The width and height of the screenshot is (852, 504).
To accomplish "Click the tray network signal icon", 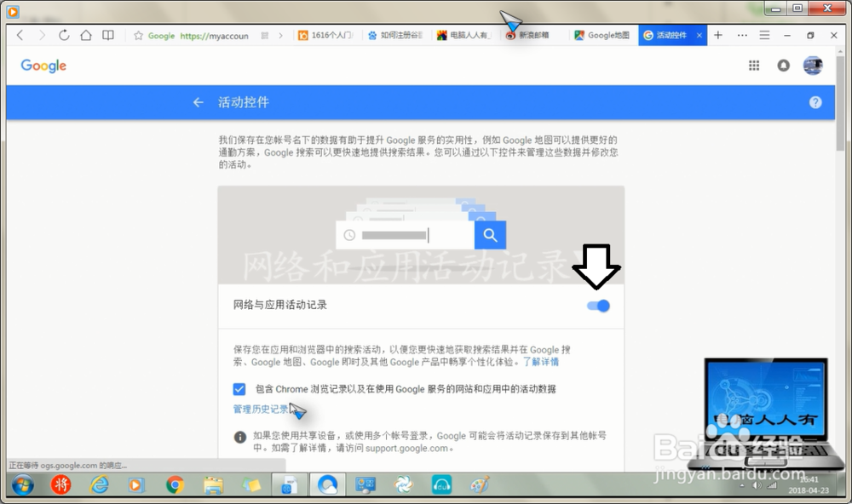I will pos(772,485).
